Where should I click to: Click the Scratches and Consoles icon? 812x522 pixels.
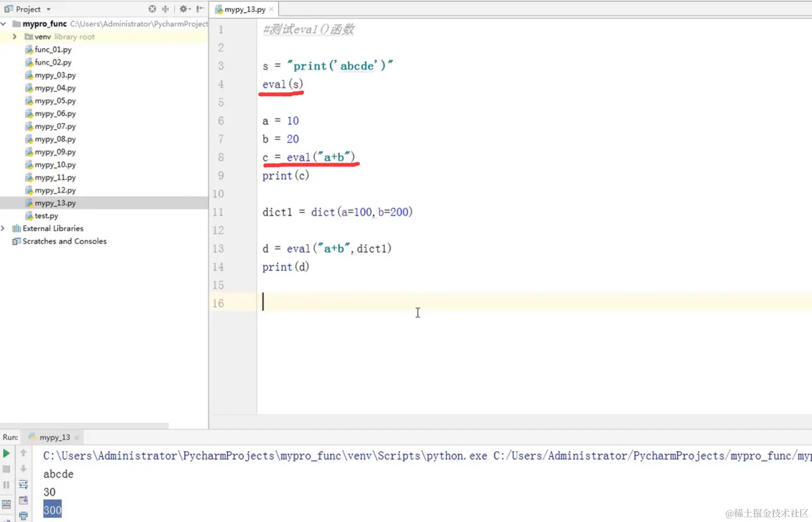(x=17, y=241)
